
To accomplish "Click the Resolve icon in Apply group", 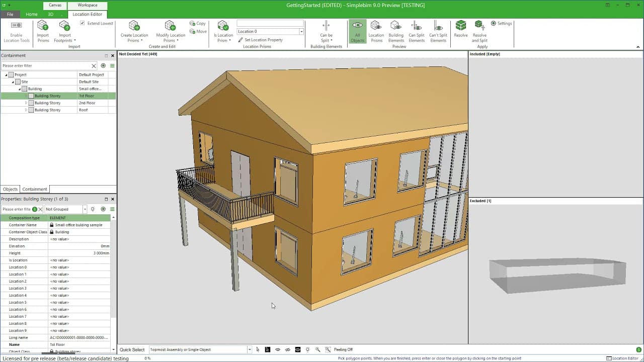I will click(x=460, y=26).
